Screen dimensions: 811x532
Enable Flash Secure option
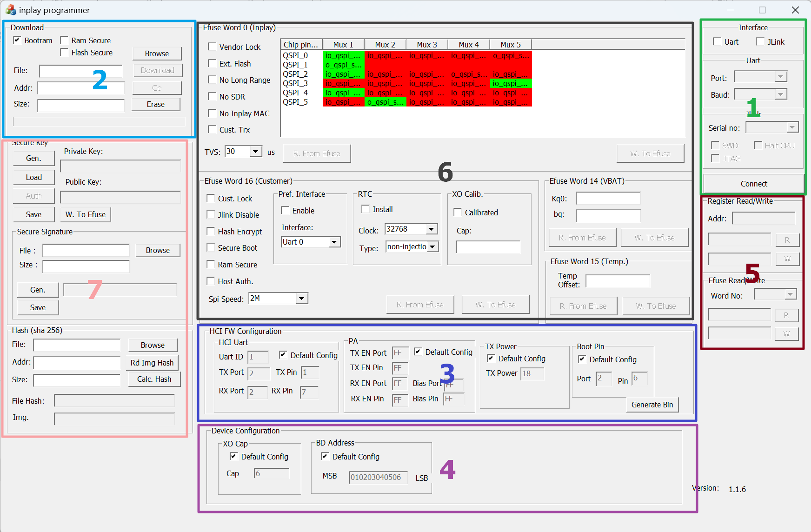64,53
